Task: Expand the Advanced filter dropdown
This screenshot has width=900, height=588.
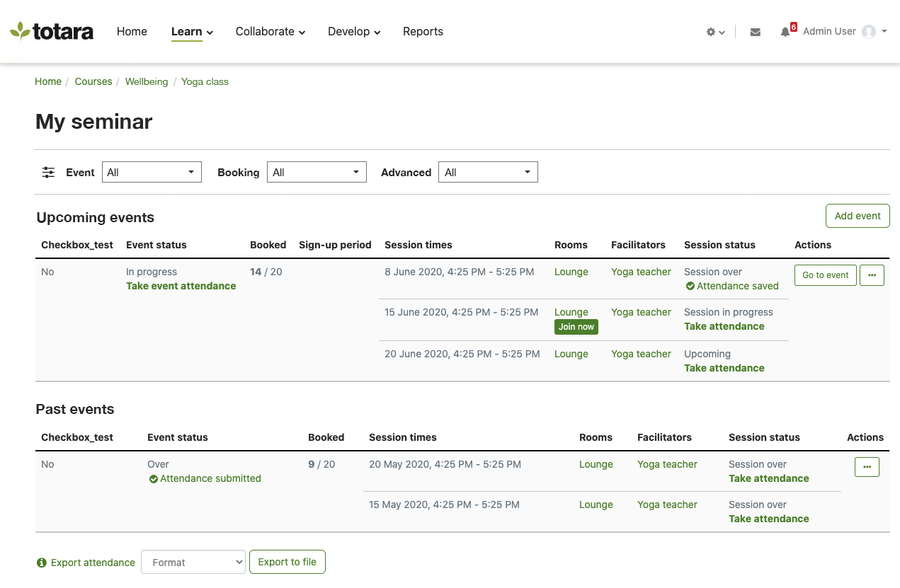Action: (488, 172)
